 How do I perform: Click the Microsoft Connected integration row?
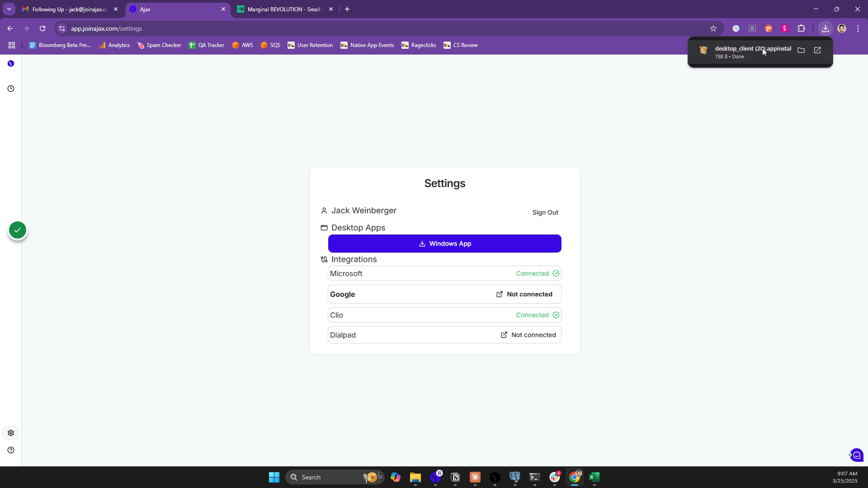point(445,273)
